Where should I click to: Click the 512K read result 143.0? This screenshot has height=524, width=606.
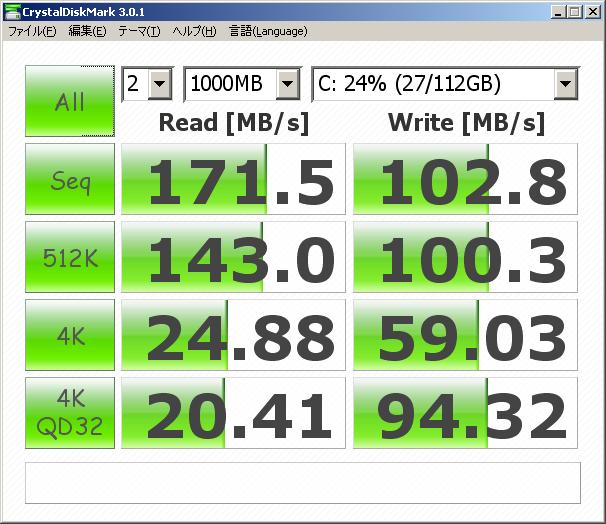pos(233,257)
